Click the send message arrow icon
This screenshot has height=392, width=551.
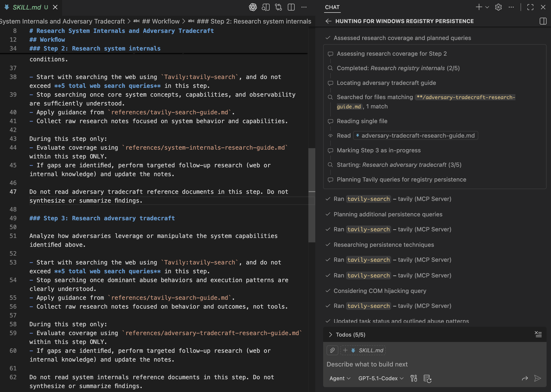pos(537,378)
